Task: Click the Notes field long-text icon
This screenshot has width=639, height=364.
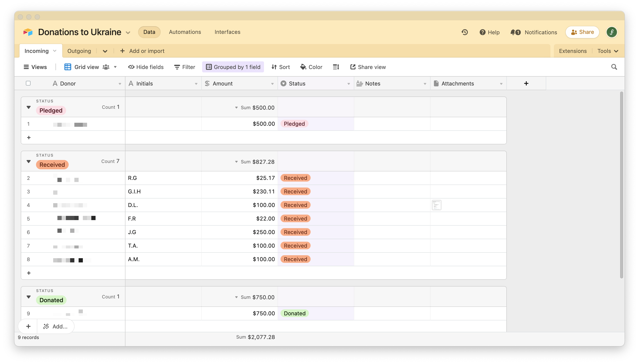Action: point(359,83)
